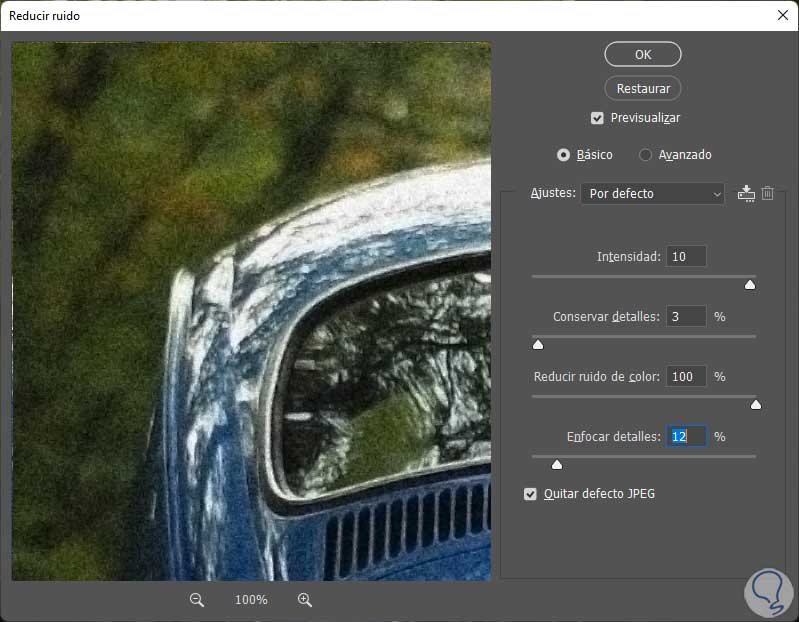Click the Reducir ruido de color value field
The width and height of the screenshot is (799, 622).
(x=686, y=376)
